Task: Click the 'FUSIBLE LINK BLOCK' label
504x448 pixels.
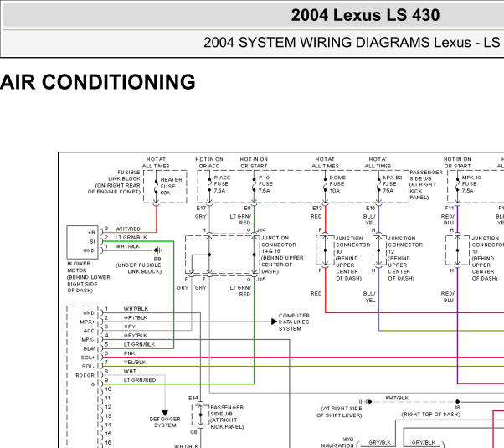Action: (x=115, y=182)
